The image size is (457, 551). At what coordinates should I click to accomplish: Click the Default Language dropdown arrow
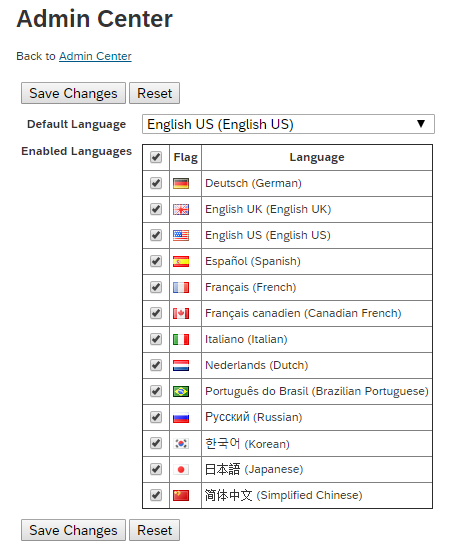pyautogui.click(x=421, y=124)
